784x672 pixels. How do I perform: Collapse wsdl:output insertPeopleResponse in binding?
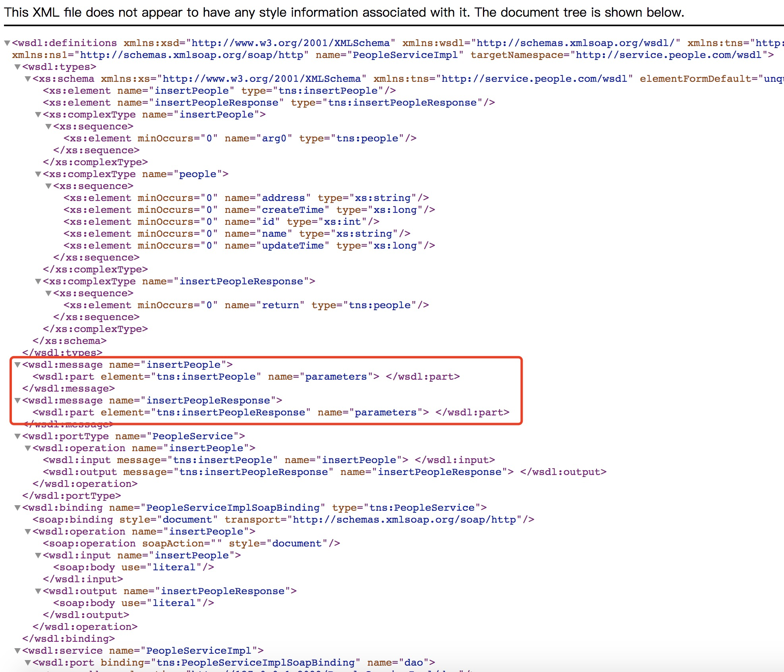tap(38, 591)
